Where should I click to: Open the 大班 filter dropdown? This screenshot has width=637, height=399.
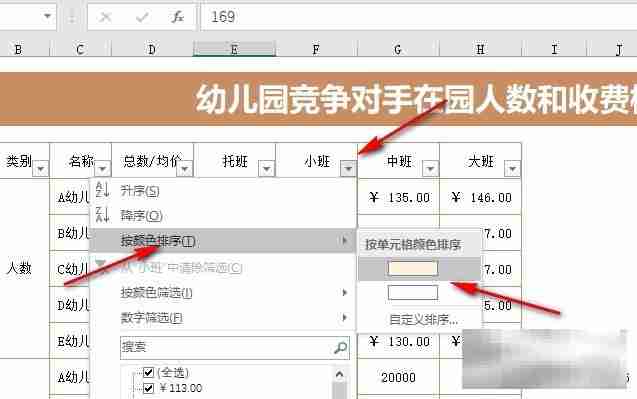coord(513,168)
